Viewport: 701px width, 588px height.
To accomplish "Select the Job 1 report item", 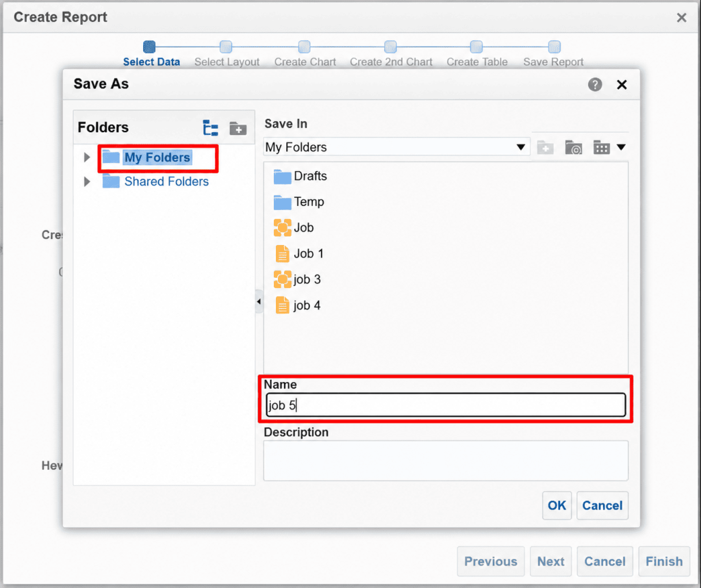I will 299,253.
